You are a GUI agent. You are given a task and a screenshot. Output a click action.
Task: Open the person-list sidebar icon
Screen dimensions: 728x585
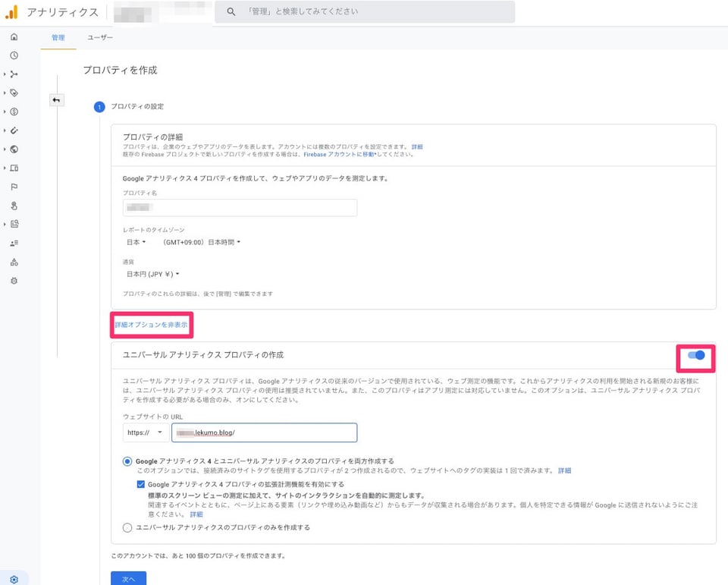tap(14, 243)
